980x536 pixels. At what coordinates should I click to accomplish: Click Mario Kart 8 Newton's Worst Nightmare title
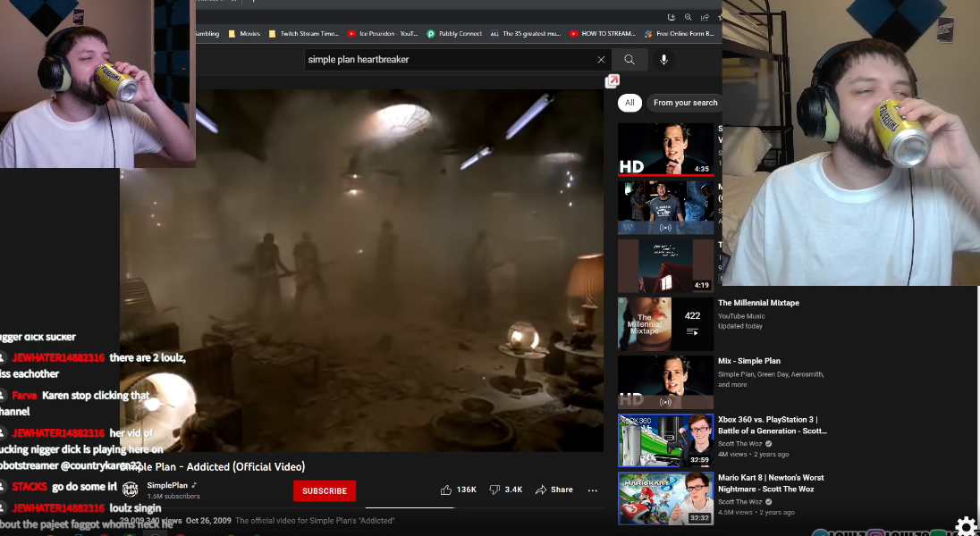click(771, 483)
